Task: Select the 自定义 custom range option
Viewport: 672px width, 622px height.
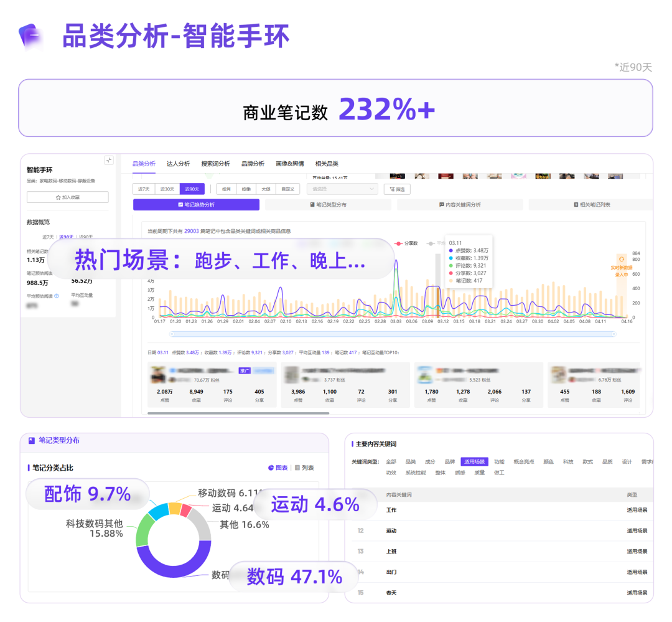Action: point(287,189)
